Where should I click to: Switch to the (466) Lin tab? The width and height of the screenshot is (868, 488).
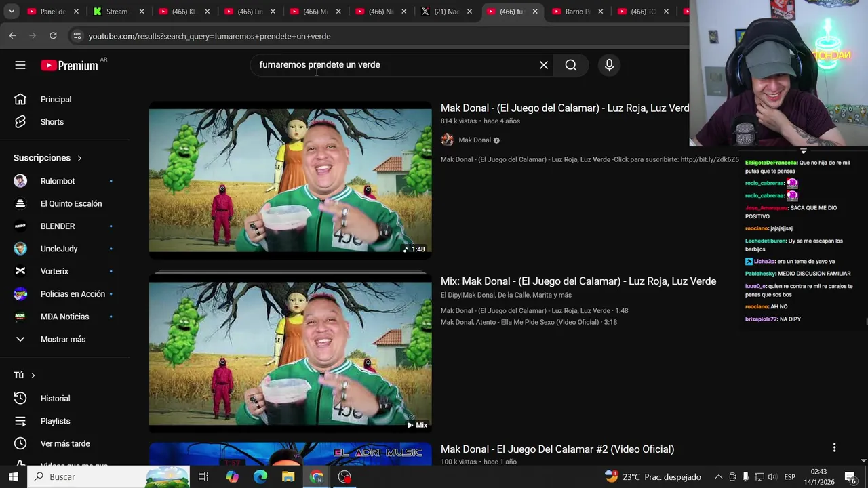click(249, 12)
